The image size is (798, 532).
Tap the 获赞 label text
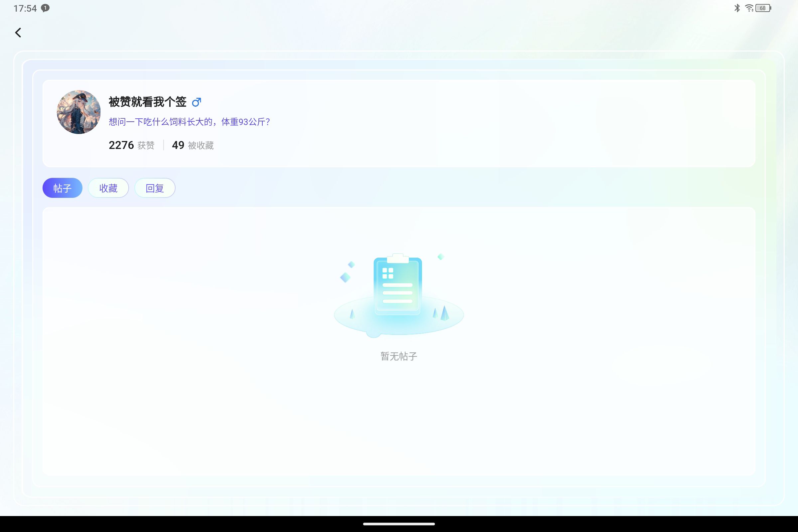point(146,146)
